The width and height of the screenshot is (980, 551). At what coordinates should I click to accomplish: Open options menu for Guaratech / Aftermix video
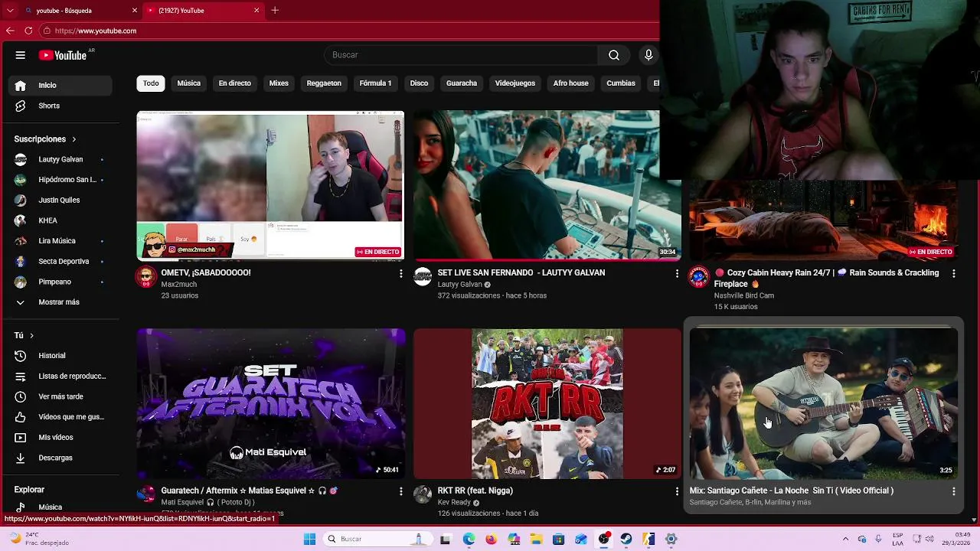click(x=400, y=491)
